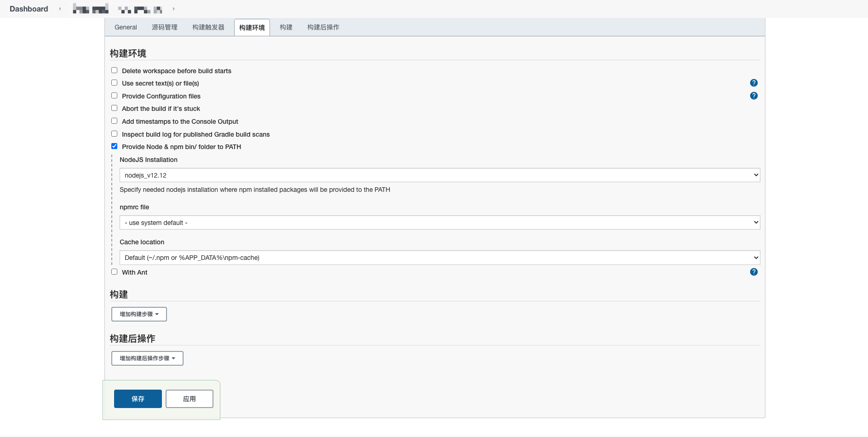The height and width of the screenshot is (437, 868).
Task: Click the 'Specify needed nodejs installation' help text
Action: (x=255, y=190)
